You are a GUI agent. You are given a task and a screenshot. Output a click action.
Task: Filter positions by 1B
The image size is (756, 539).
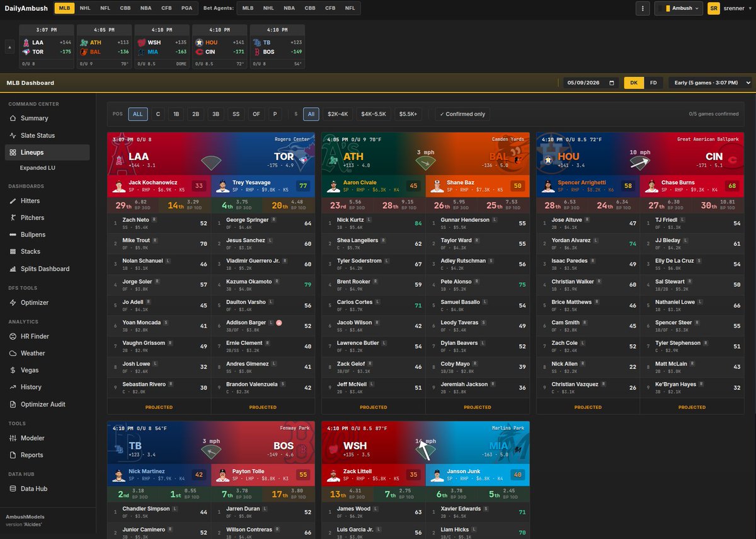(176, 114)
